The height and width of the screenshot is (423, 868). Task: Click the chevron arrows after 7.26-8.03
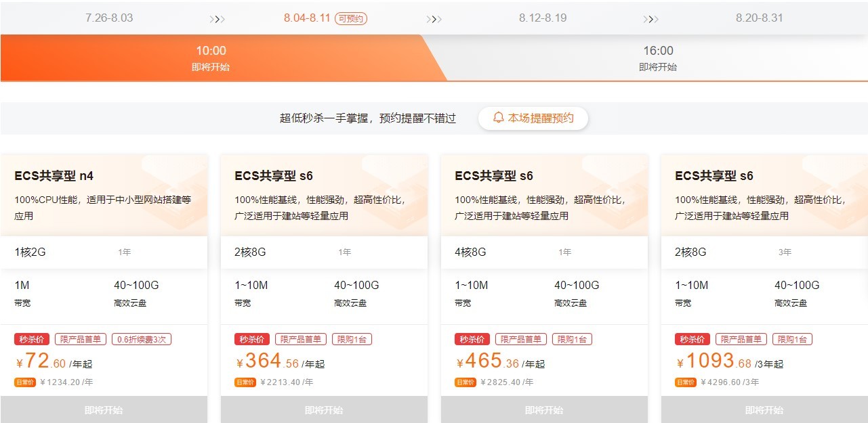(217, 19)
